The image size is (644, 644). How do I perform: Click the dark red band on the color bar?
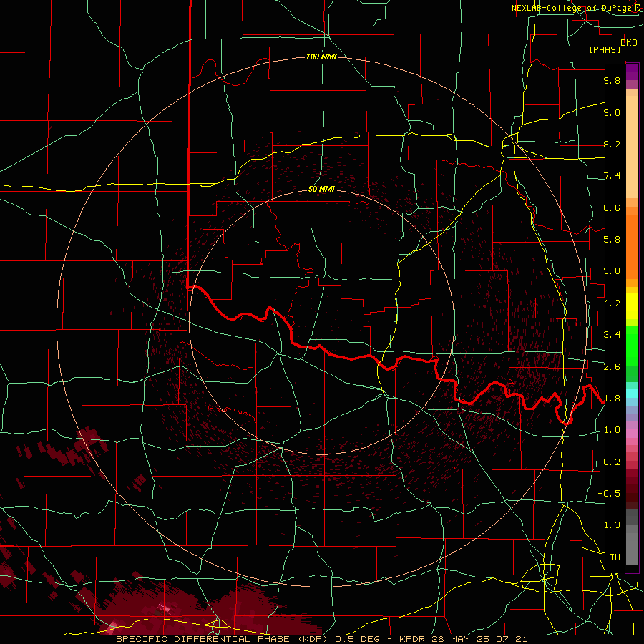coord(632,485)
